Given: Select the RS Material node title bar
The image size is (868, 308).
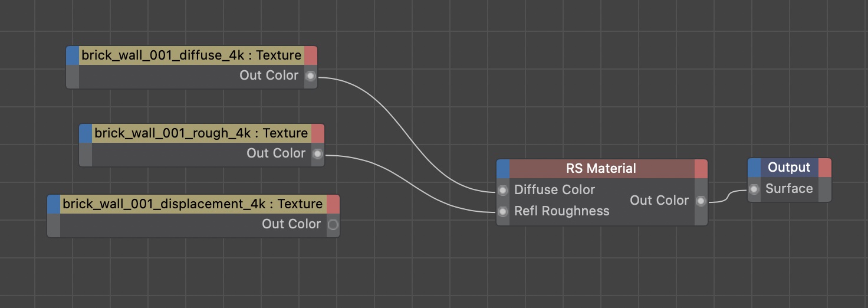Looking at the screenshot, I should point(601,169).
